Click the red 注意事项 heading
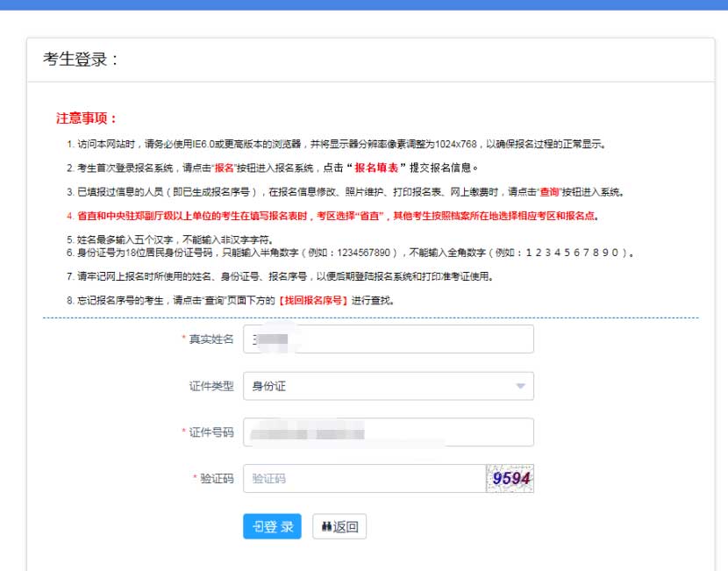Image resolution: width=728 pixels, height=571 pixels. tap(87, 118)
